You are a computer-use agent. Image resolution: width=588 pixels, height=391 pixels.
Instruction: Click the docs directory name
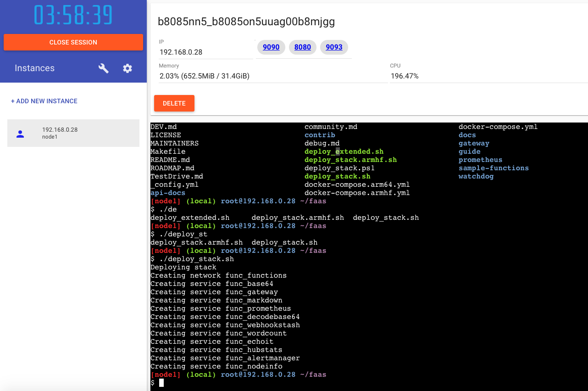(x=467, y=135)
